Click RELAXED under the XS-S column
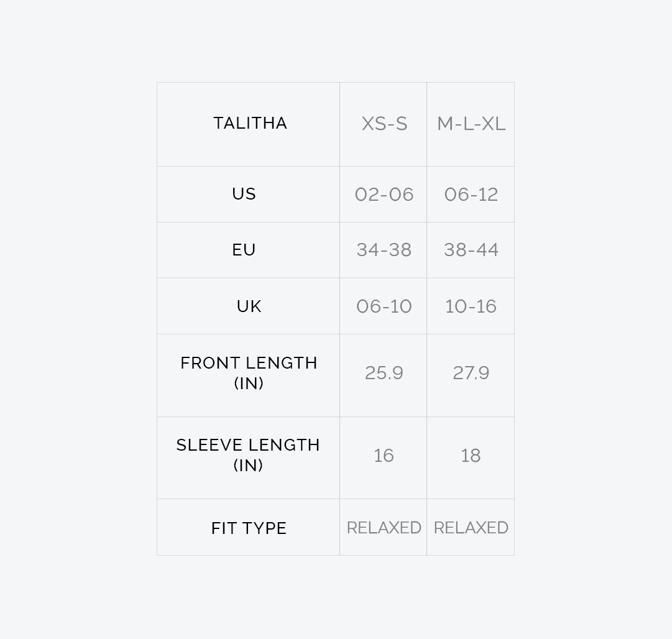The height and width of the screenshot is (639, 672). pyautogui.click(x=384, y=528)
